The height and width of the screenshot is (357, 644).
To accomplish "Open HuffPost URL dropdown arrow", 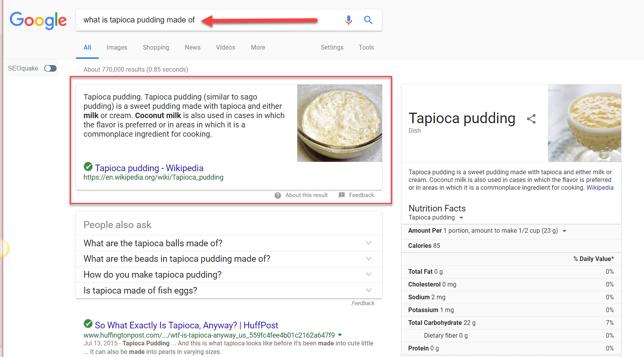I will pos(340,335).
